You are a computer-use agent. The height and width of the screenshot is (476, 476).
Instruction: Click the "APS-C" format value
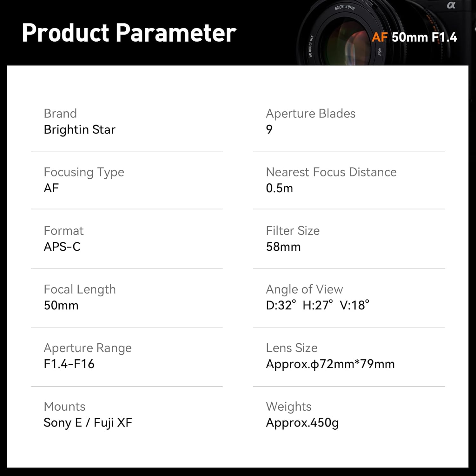tap(62, 247)
